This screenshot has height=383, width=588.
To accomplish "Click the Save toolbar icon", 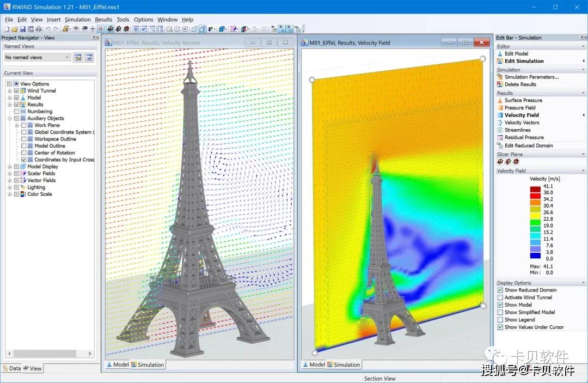I will pos(23,29).
